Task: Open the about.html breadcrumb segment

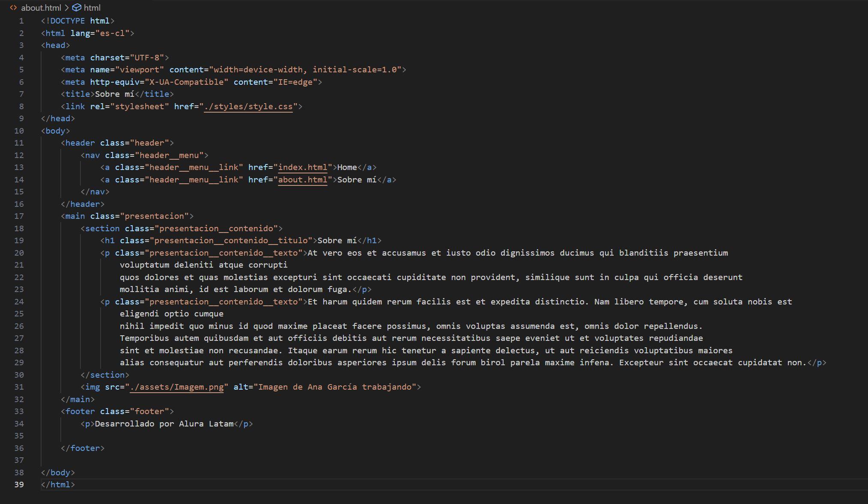Action: pyautogui.click(x=41, y=8)
